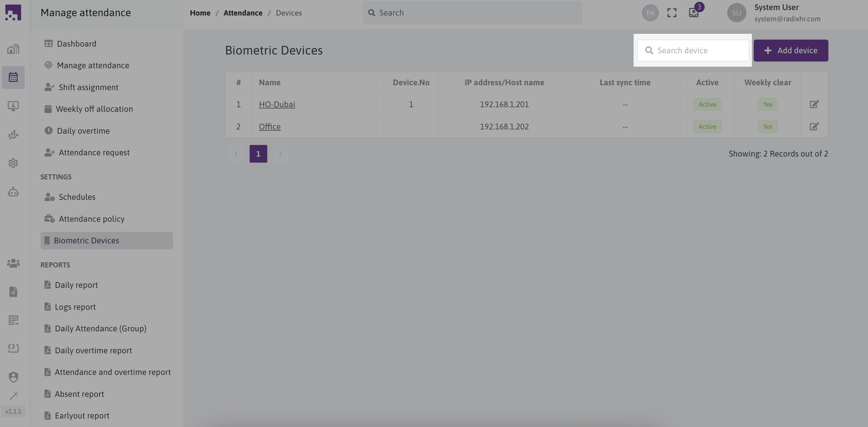Viewport: 868px width, 427px height.
Task: Open the HO-Dubai device link
Action: [x=277, y=104]
